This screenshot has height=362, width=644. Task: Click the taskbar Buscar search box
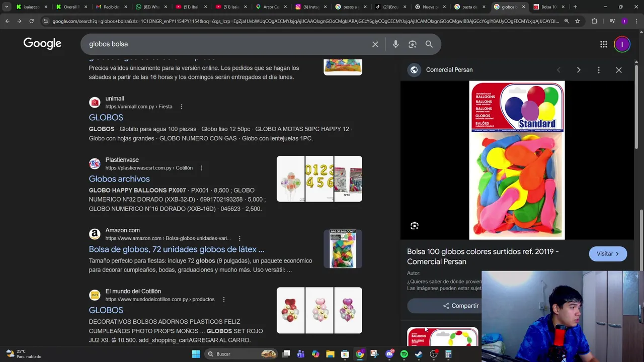click(x=242, y=354)
